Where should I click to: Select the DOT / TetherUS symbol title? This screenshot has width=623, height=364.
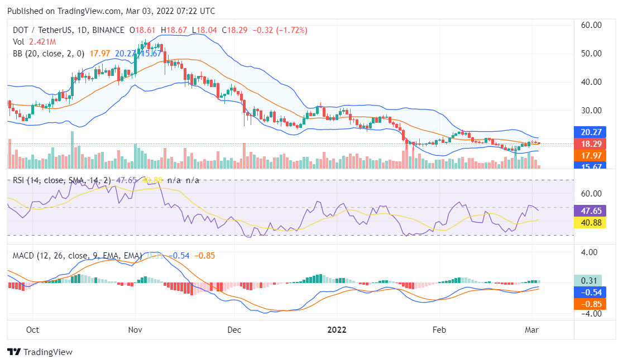pyautogui.click(x=69, y=30)
